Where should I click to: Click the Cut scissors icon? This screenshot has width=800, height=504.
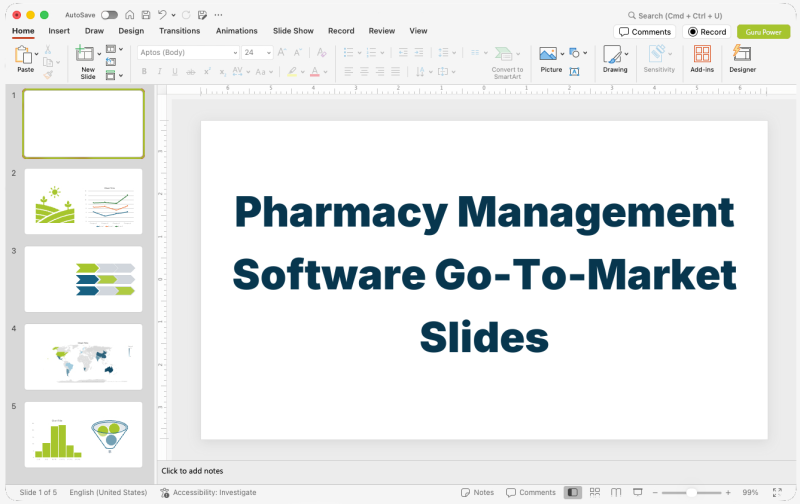point(47,49)
